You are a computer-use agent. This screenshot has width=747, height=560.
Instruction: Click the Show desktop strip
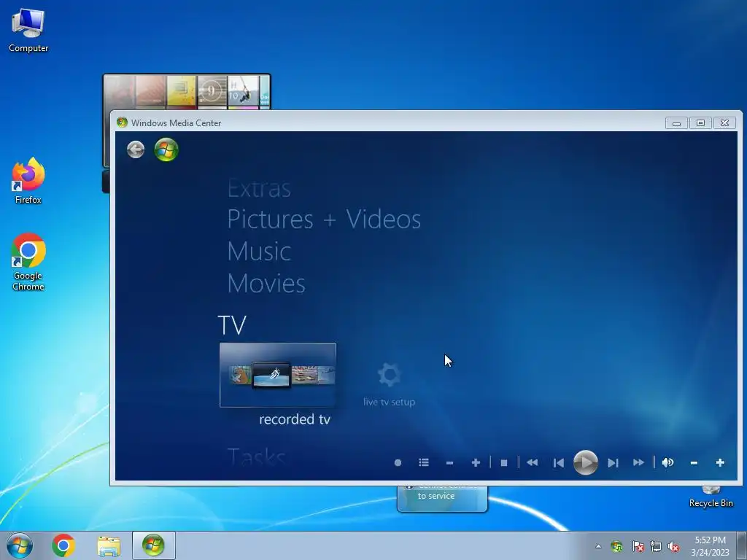(x=741, y=545)
